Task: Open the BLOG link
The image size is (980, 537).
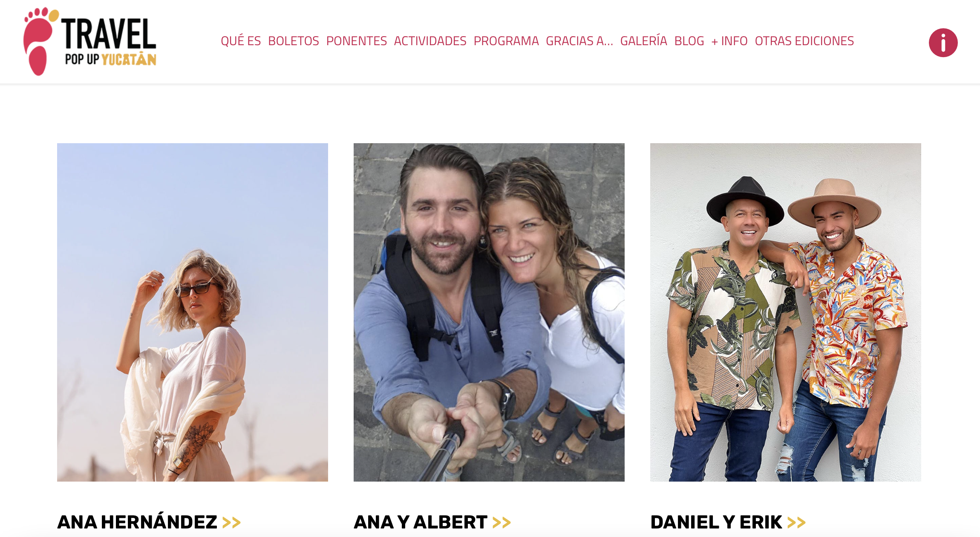Action: [x=689, y=41]
